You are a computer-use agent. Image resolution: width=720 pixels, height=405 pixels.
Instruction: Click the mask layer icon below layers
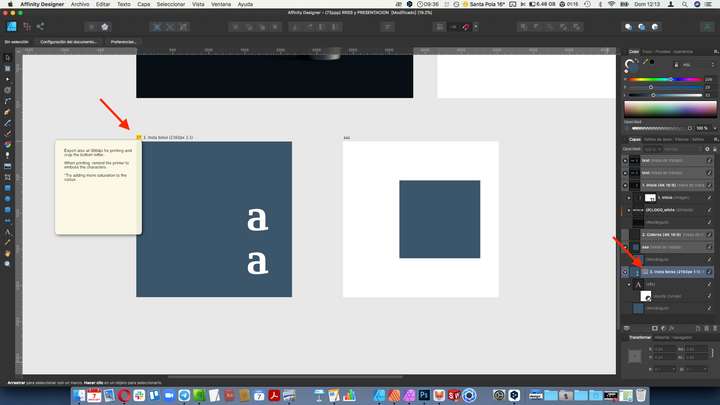(655, 328)
